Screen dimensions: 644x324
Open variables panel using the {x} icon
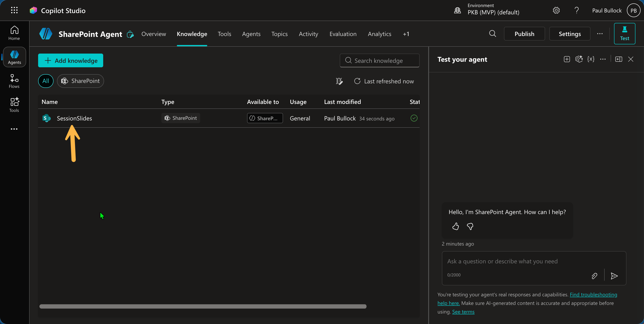(591, 59)
